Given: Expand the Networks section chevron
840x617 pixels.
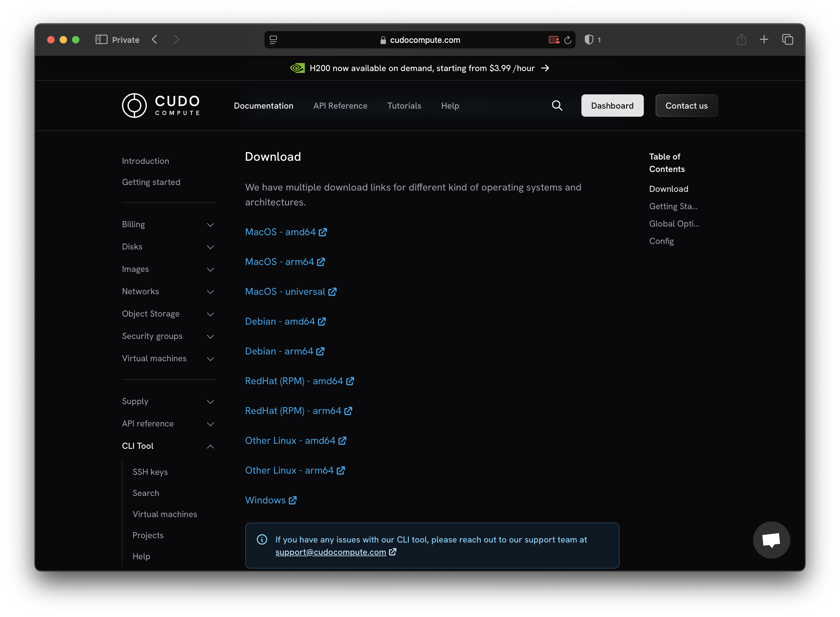Looking at the screenshot, I should tap(210, 292).
